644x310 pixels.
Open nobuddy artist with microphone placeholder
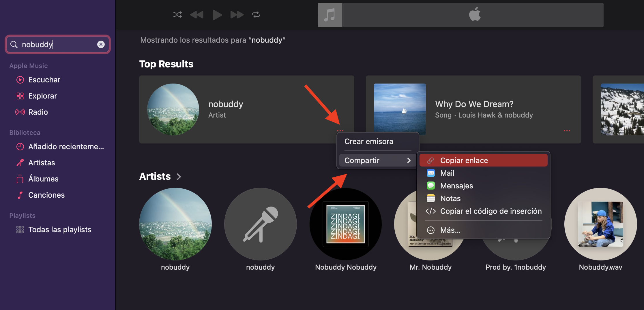click(261, 224)
